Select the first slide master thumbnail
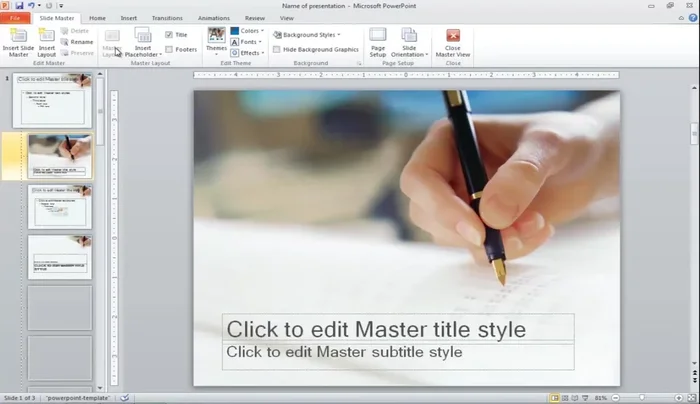The image size is (700, 404). point(52,101)
